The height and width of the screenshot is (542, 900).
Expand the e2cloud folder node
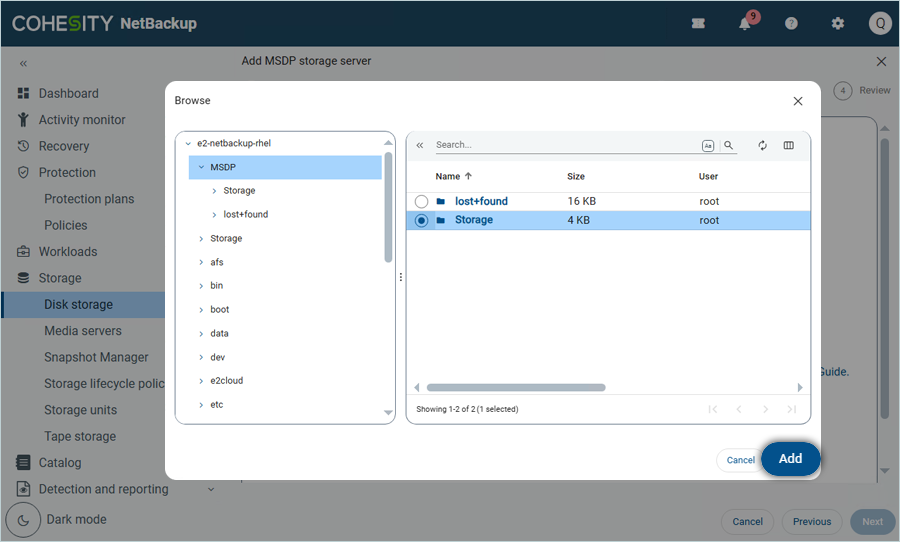[x=201, y=381]
